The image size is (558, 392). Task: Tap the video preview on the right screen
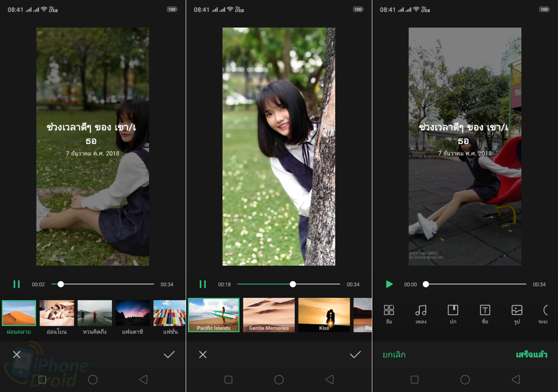click(465, 147)
